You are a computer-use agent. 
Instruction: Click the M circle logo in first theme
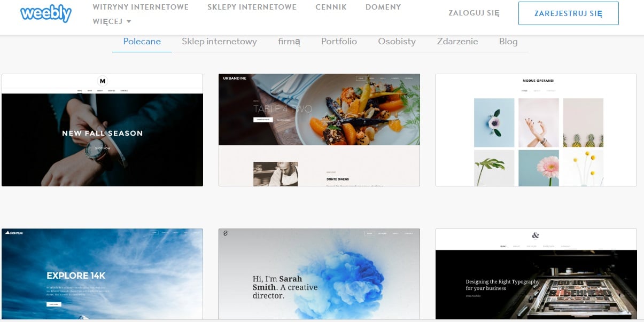point(103,81)
